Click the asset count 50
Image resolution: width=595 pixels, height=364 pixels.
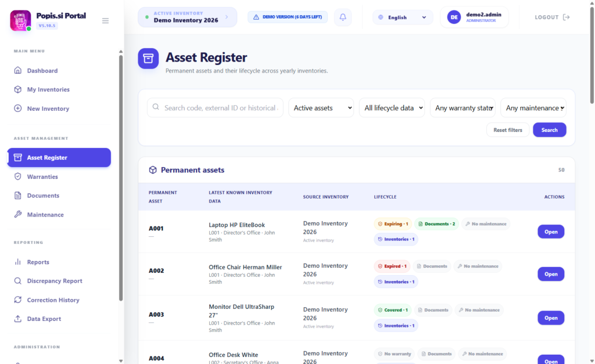pos(561,170)
